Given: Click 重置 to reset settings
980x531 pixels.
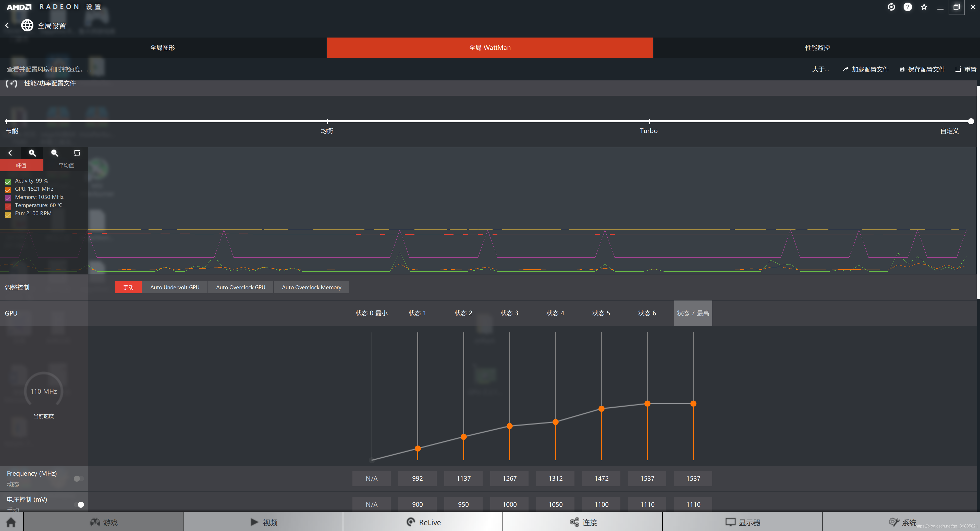Looking at the screenshot, I should click(970, 69).
